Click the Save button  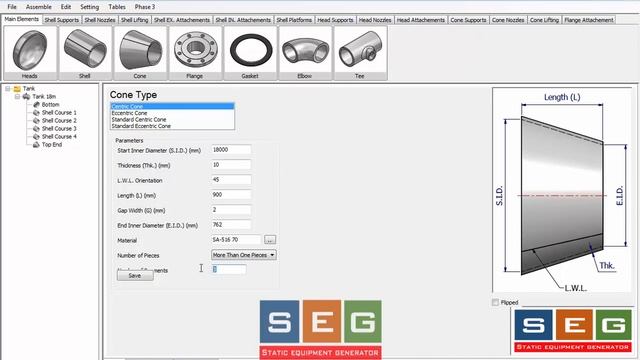(135, 276)
